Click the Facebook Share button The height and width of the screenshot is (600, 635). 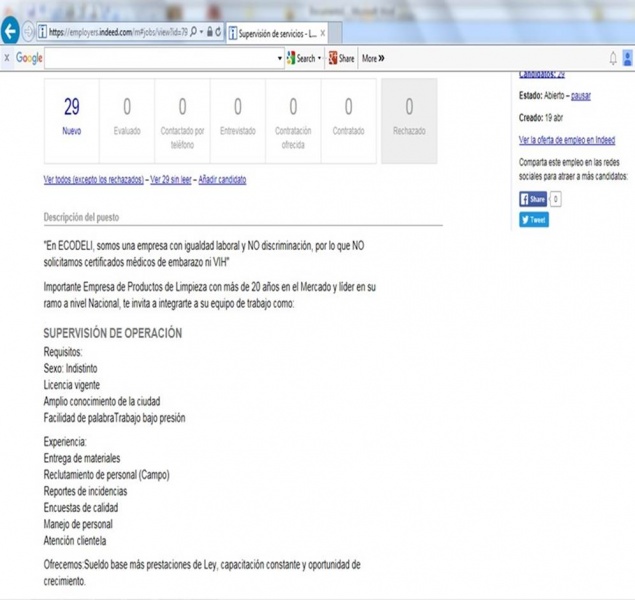point(533,199)
